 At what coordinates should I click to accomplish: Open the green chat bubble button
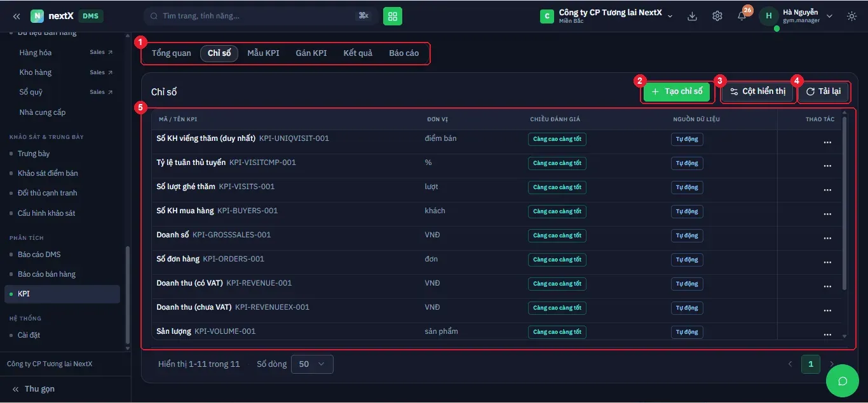843,381
